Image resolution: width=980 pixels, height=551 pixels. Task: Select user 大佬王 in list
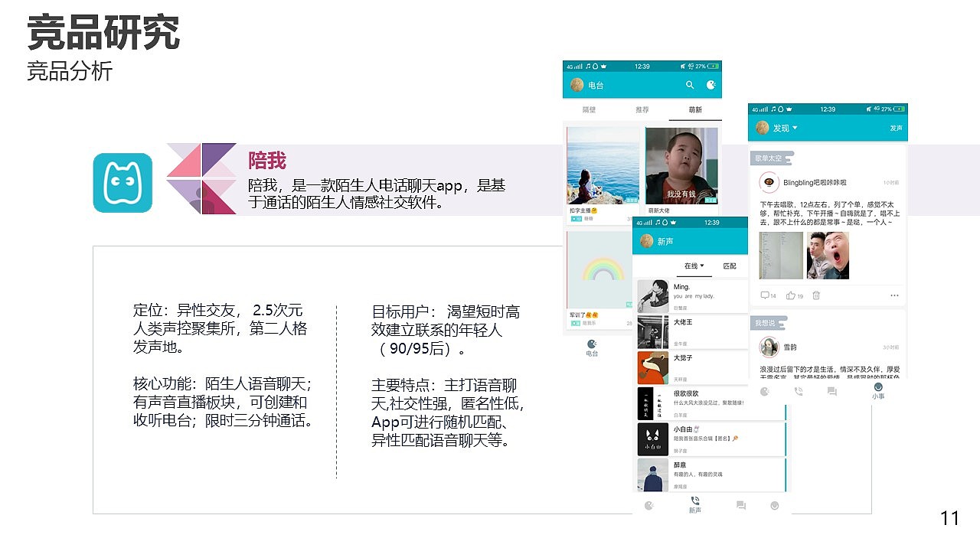pos(692,332)
